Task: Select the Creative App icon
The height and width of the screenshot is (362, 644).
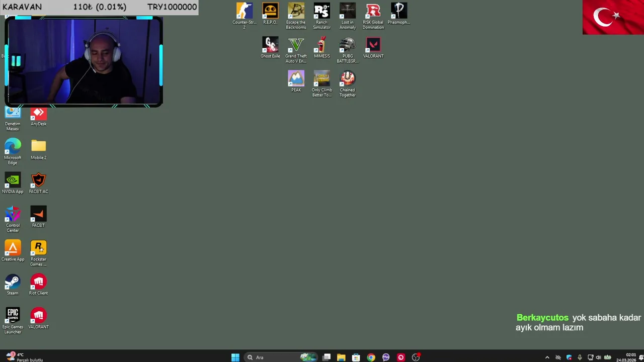Action: point(13,250)
